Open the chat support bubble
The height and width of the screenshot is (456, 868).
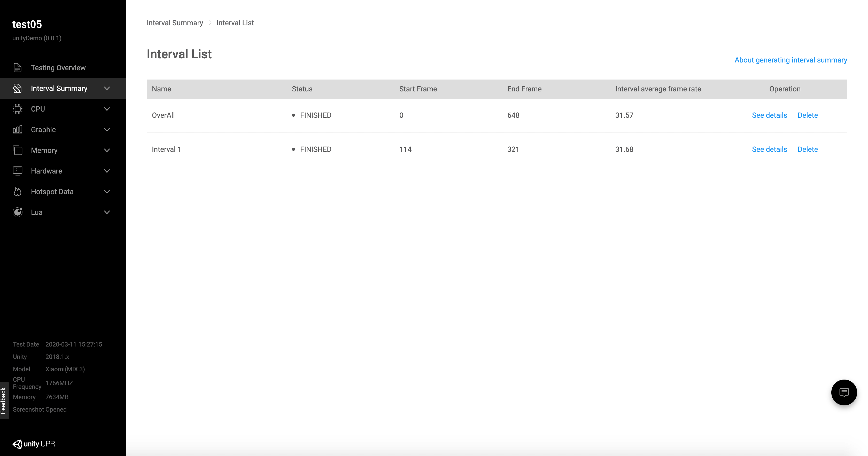844,392
